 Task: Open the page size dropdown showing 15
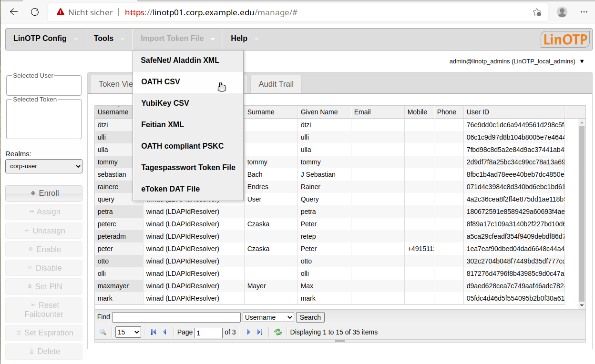point(128,332)
